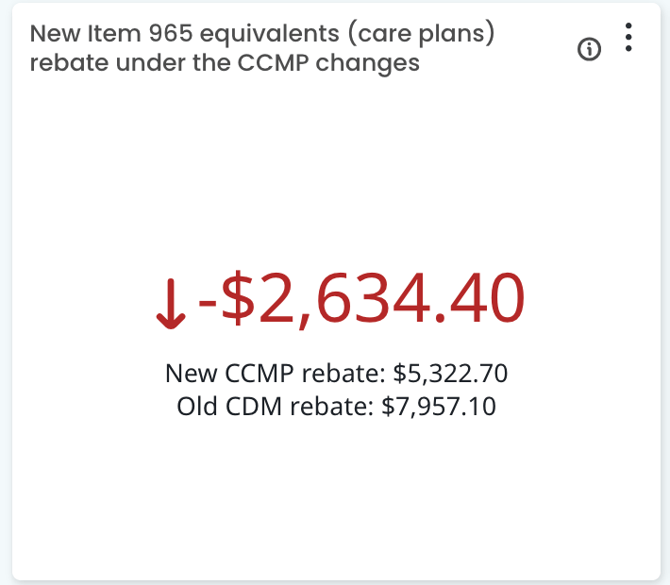Image resolution: width=670 pixels, height=585 pixels.
Task: Open the three-dot options menu
Action: click(x=628, y=37)
